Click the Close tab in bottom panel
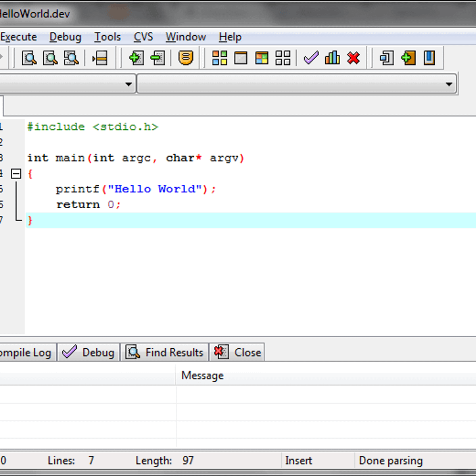The width and height of the screenshot is (476, 476). (237, 352)
